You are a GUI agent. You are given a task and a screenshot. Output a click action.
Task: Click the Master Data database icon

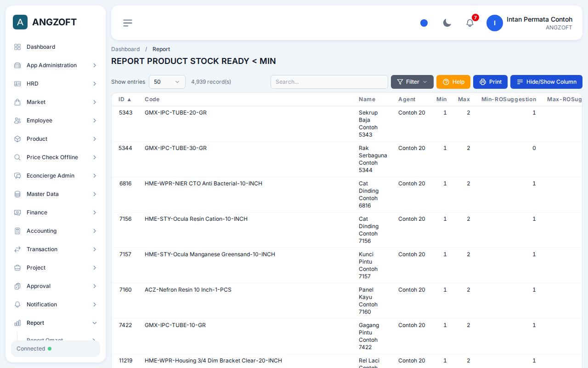point(17,194)
